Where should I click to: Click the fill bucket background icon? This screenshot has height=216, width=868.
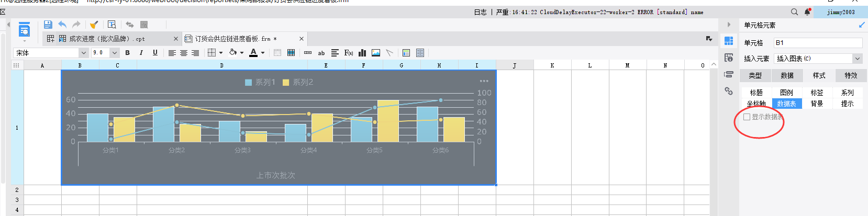click(233, 53)
